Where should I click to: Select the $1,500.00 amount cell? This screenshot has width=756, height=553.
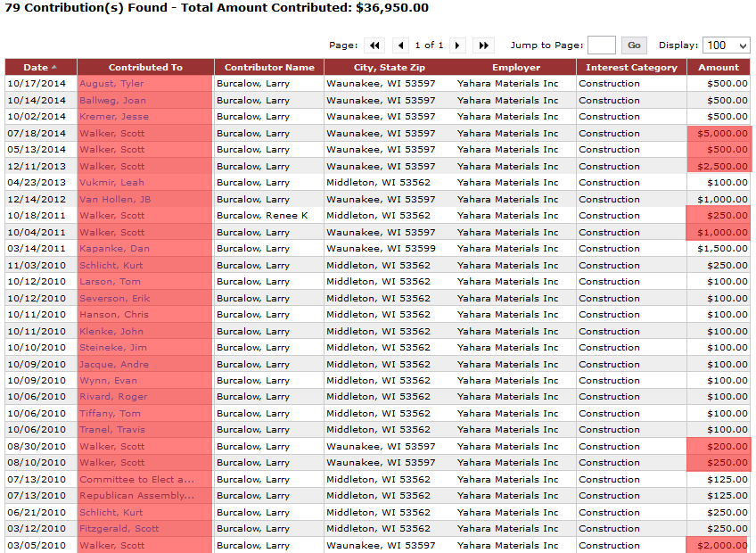[719, 249]
